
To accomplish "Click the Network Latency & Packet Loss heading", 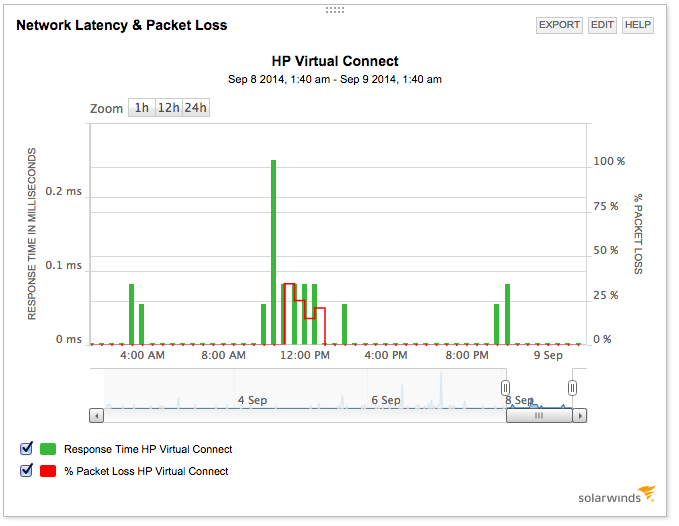I will coord(122,25).
